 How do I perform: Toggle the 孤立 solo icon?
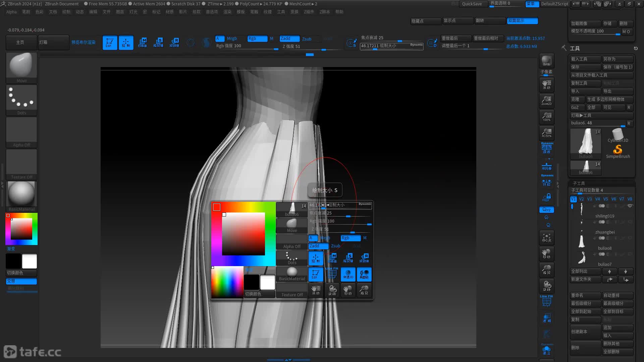(x=546, y=350)
